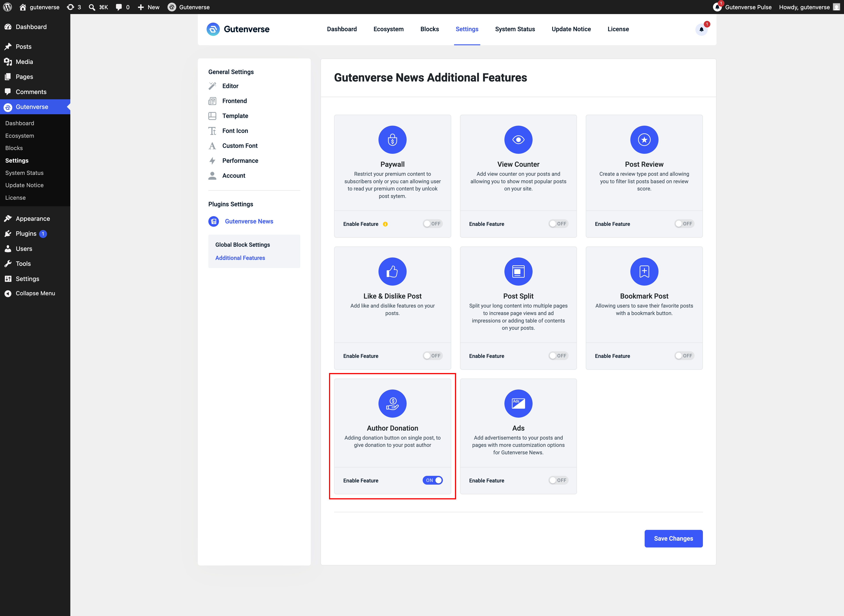Click the View Counter eye icon
Viewport: 844px width, 616px height.
518,140
